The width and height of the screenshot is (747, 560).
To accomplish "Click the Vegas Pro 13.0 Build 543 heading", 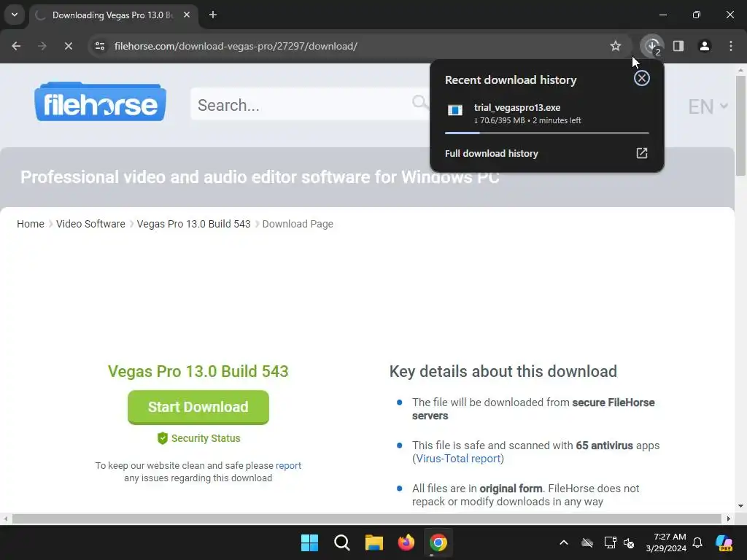I will coord(198,371).
